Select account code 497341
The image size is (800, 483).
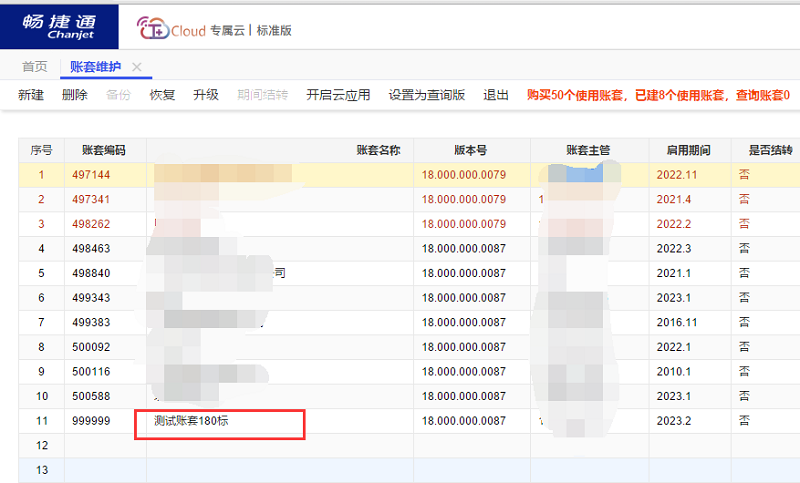tap(91, 199)
